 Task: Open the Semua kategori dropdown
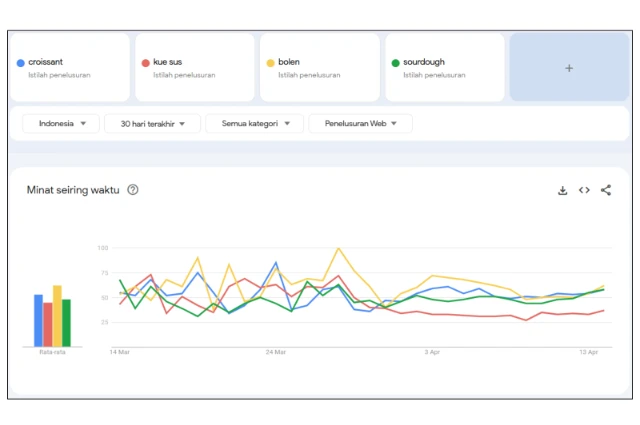pyautogui.click(x=254, y=124)
